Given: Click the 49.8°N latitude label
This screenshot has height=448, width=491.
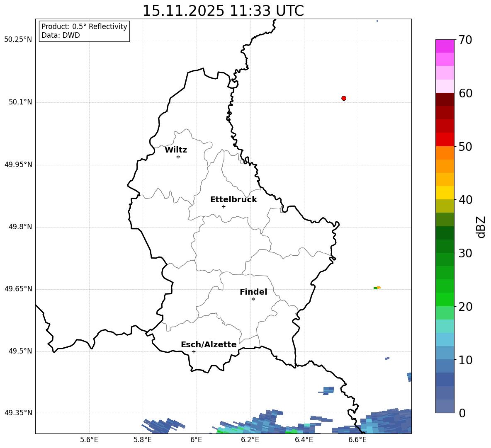Looking at the screenshot, I should (x=20, y=227).
